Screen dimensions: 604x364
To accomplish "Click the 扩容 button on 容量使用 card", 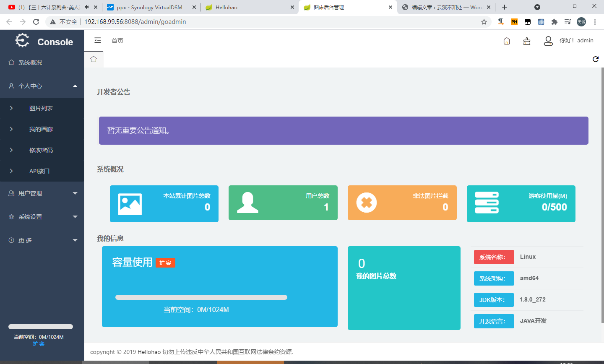I will (165, 263).
